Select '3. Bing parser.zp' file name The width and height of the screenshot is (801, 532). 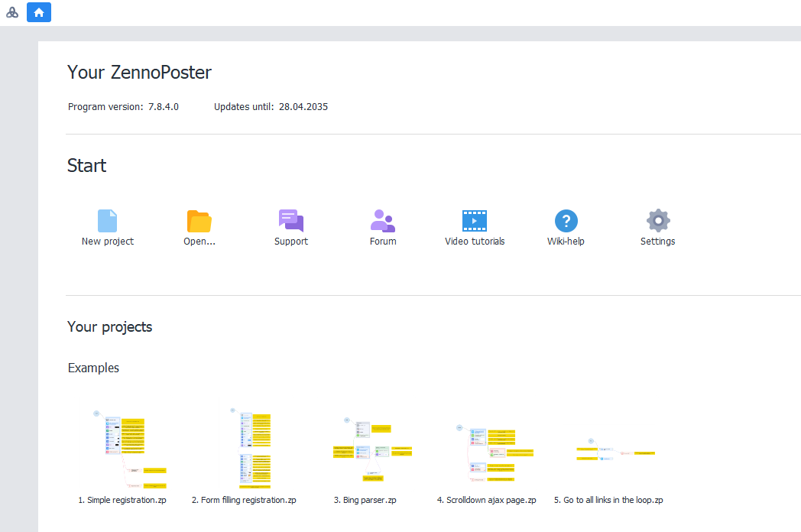(365, 500)
